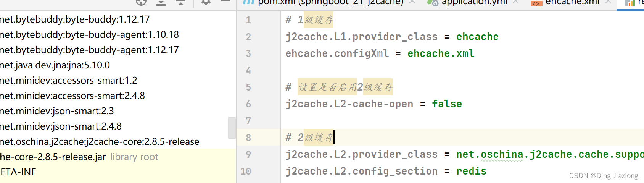Click line number 3 in the gutter
This screenshot has height=183, width=644.
point(248,53)
